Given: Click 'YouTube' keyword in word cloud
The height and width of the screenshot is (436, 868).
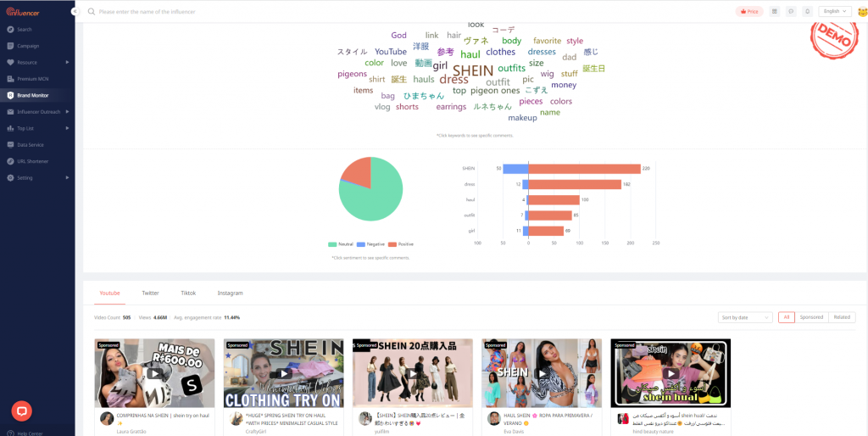Looking at the screenshot, I should 390,52.
